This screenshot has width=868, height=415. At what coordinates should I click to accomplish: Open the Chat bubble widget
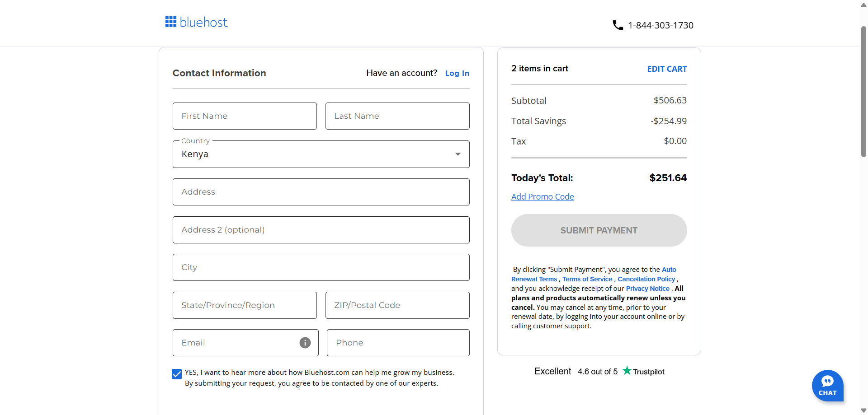pyautogui.click(x=827, y=386)
